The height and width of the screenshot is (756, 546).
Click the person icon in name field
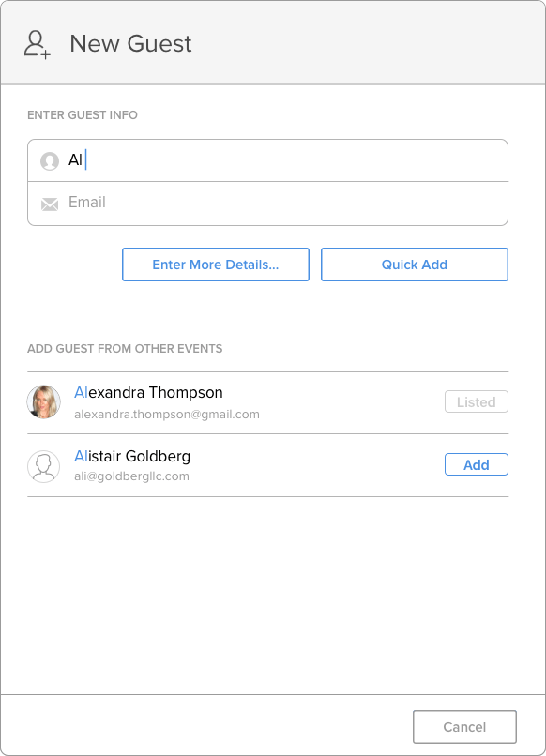pyautogui.click(x=49, y=161)
